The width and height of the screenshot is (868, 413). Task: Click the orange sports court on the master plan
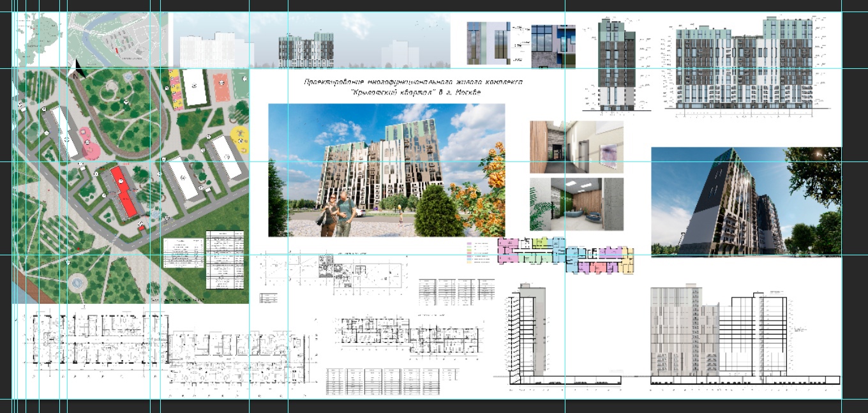coord(221,87)
